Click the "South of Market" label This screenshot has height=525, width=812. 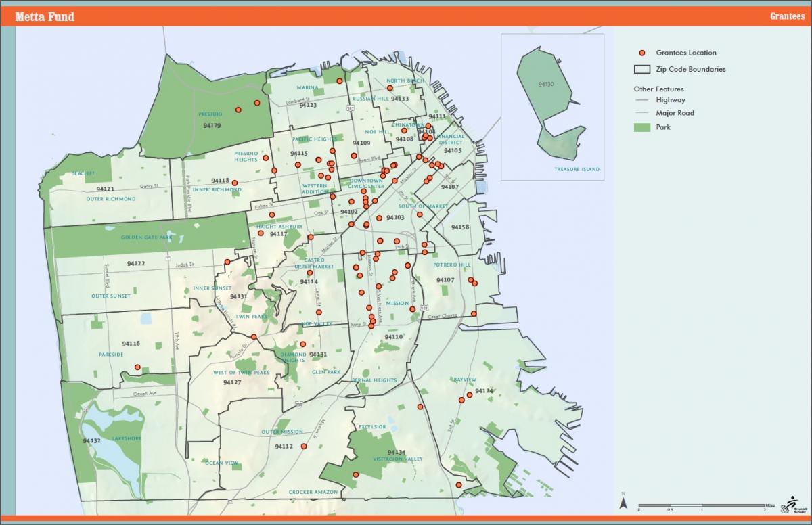point(424,206)
